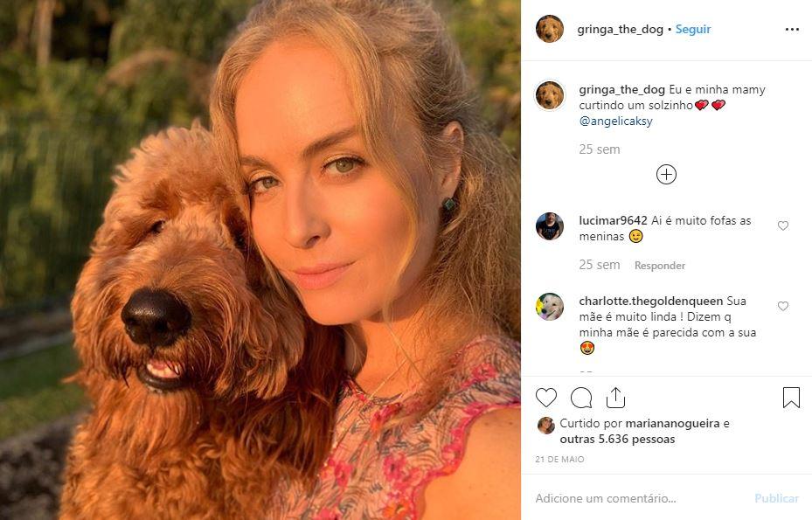Open the three-dot more options menu

click(792, 29)
